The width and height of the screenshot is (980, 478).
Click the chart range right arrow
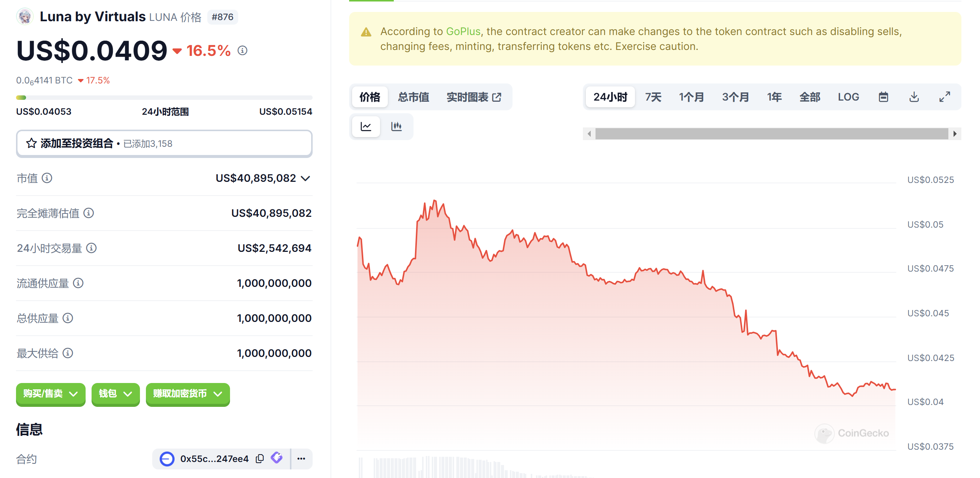coord(955,134)
